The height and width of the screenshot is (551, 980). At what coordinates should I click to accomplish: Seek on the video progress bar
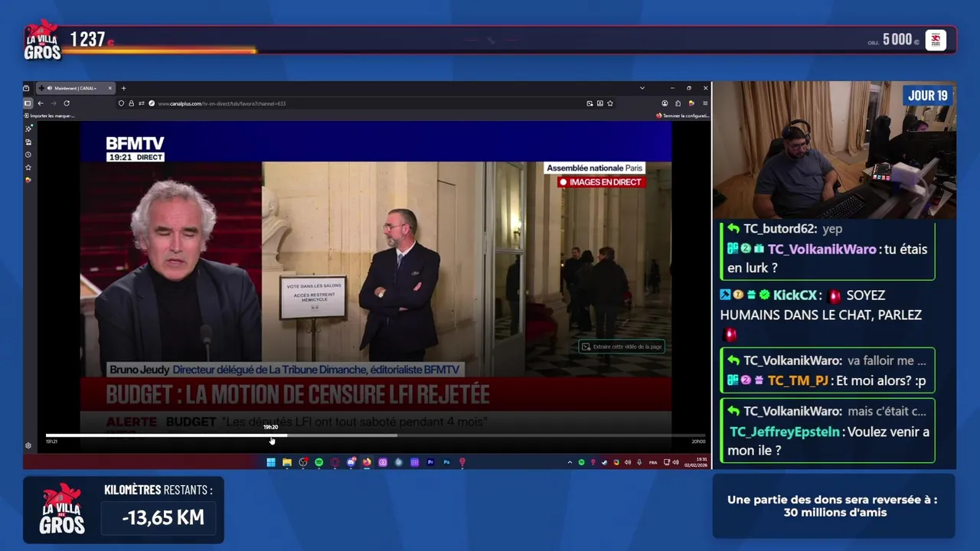coord(375,435)
